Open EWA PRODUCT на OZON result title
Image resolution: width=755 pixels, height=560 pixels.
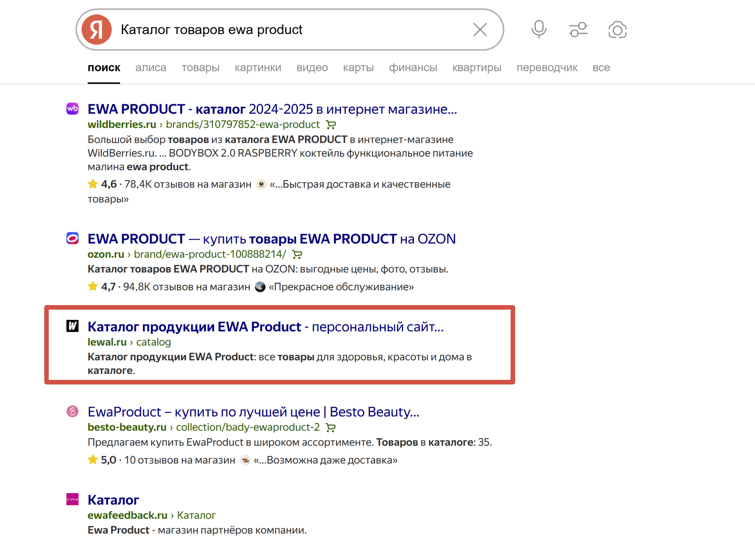272,239
